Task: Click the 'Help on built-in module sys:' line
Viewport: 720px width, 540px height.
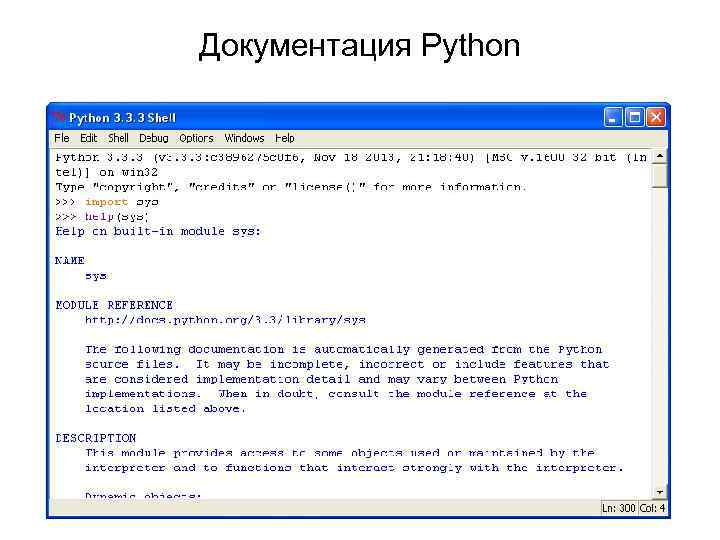Action: pos(158,231)
